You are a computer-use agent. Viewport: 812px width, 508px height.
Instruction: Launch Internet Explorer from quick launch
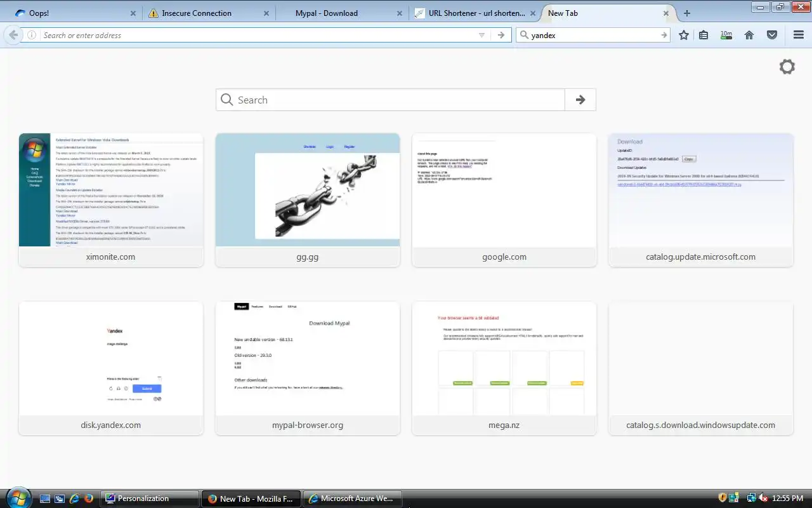pyautogui.click(x=74, y=498)
